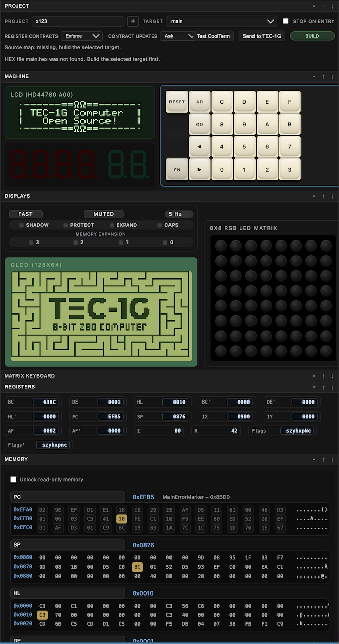Screen dimensions: 339x644
Task: Click the Flags field szyhxpNc
Action: pos(297,431)
